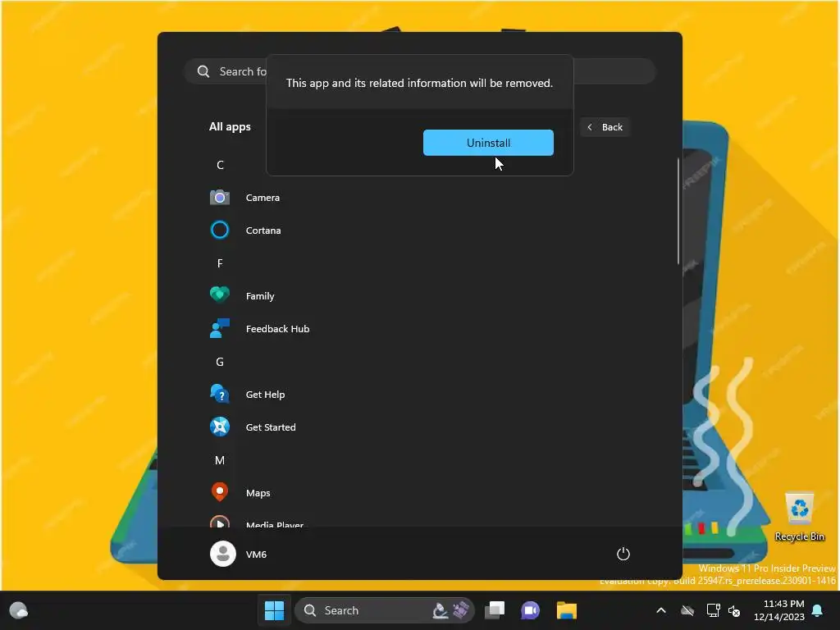Open Task View on the taskbar

(x=495, y=610)
